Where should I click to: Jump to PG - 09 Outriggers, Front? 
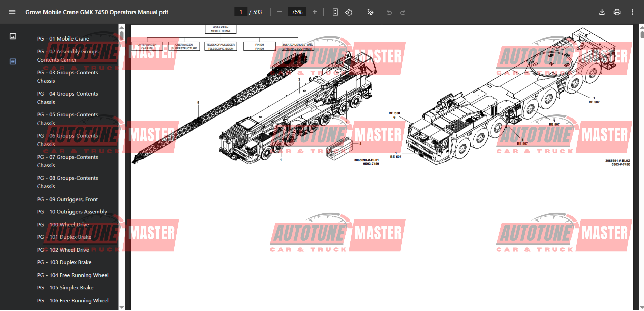tap(67, 199)
